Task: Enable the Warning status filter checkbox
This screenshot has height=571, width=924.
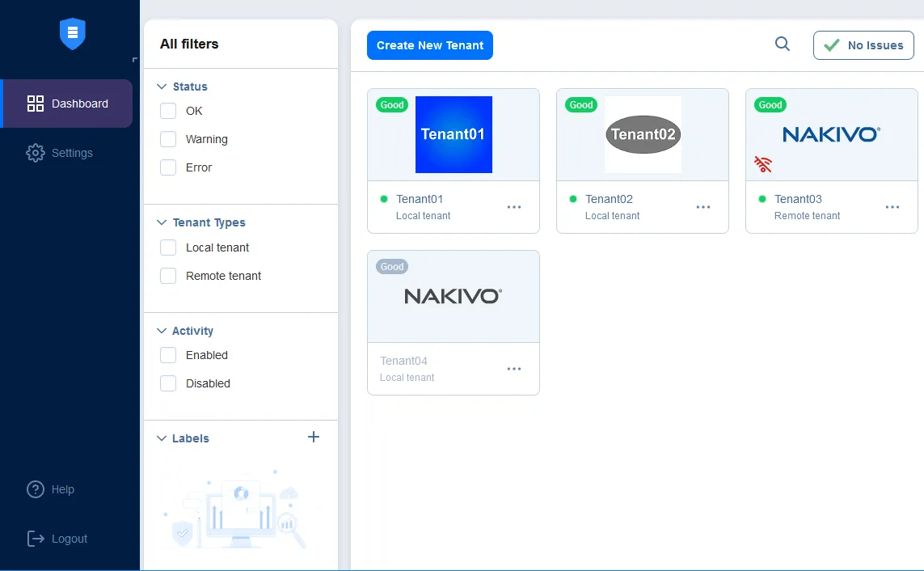Action: 168,139
